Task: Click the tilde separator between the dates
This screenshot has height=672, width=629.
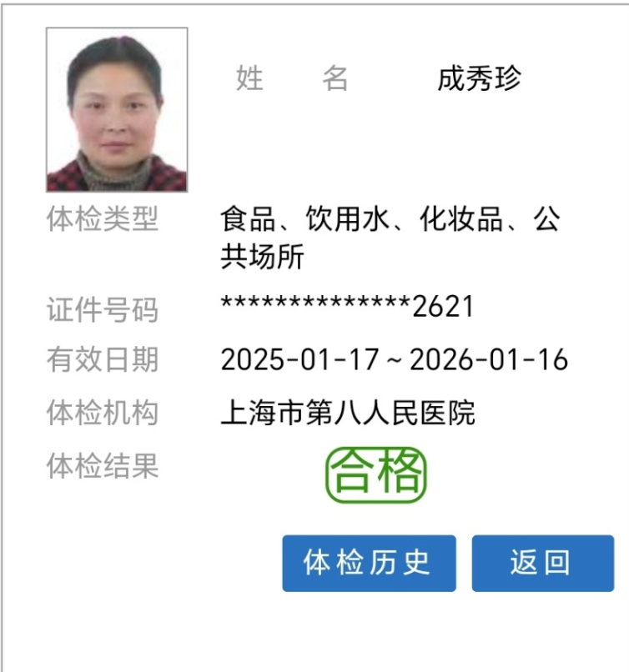Action: point(395,360)
